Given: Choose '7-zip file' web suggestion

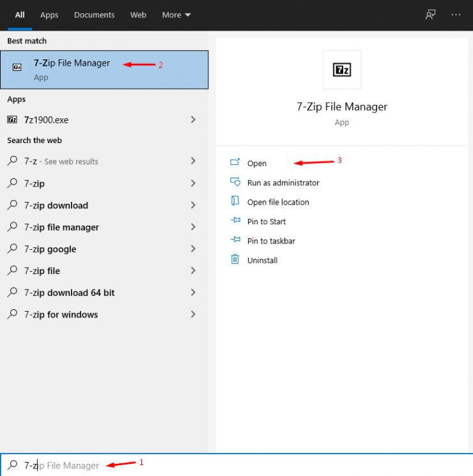Looking at the screenshot, I should click(104, 271).
